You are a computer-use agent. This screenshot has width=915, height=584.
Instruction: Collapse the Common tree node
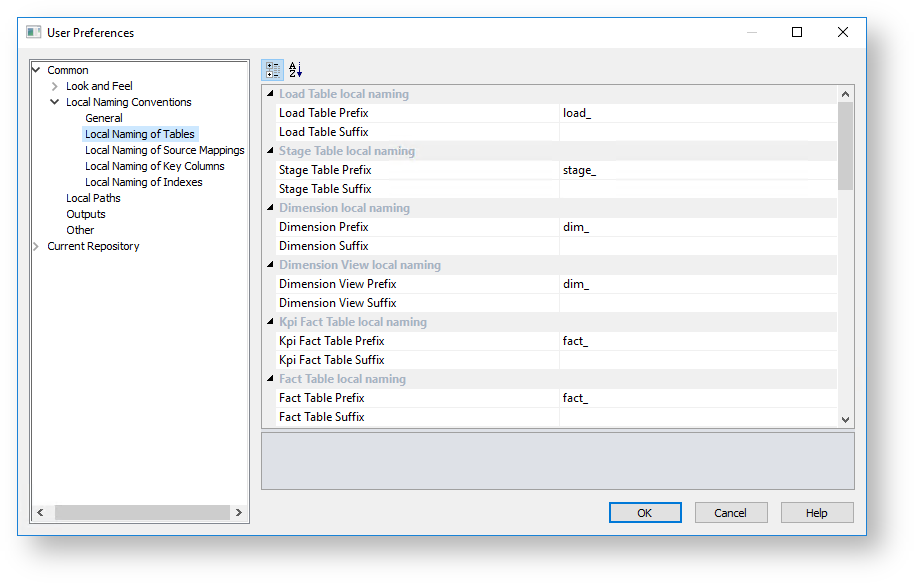click(36, 70)
